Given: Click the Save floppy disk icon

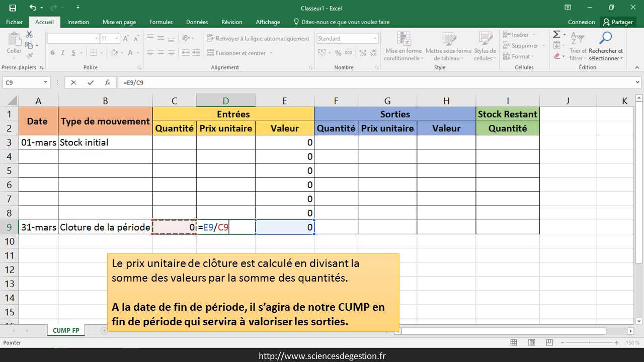Looking at the screenshot, I should [13, 8].
